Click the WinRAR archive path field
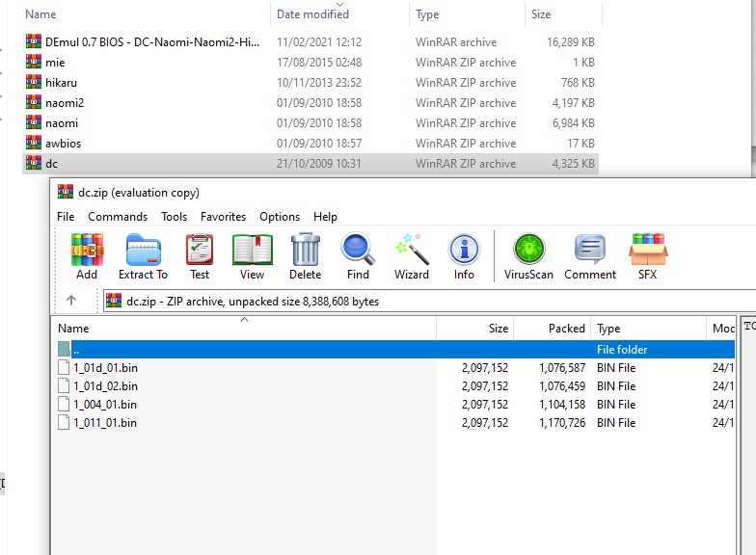This screenshot has width=756, height=555. coord(429,301)
